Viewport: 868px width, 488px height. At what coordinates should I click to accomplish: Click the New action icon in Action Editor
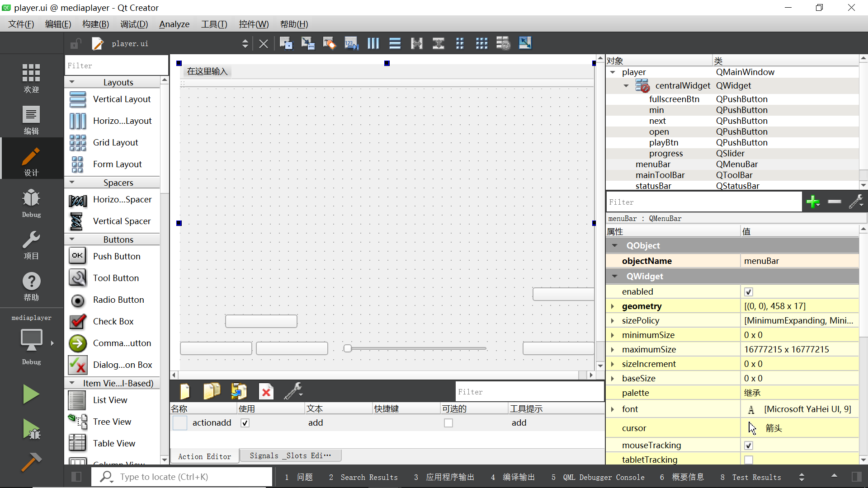tap(185, 391)
